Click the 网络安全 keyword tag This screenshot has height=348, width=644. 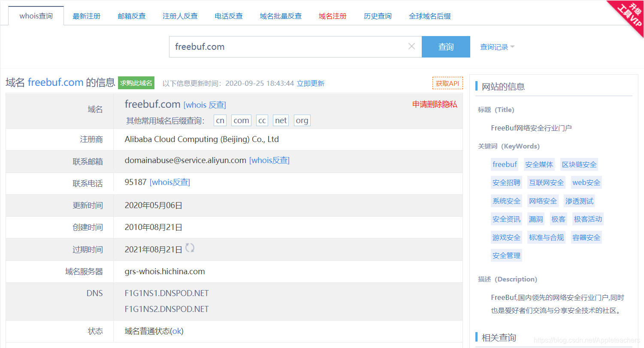(x=543, y=201)
